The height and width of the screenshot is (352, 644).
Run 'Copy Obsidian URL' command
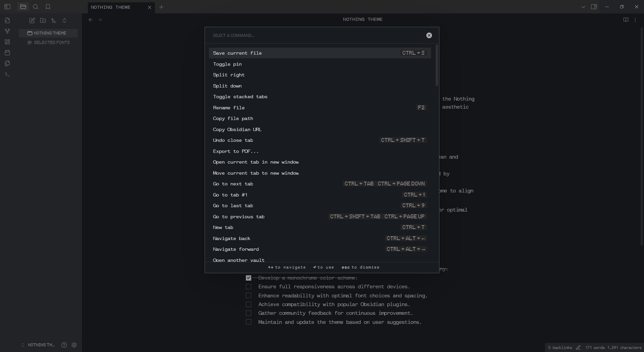pyautogui.click(x=320, y=129)
